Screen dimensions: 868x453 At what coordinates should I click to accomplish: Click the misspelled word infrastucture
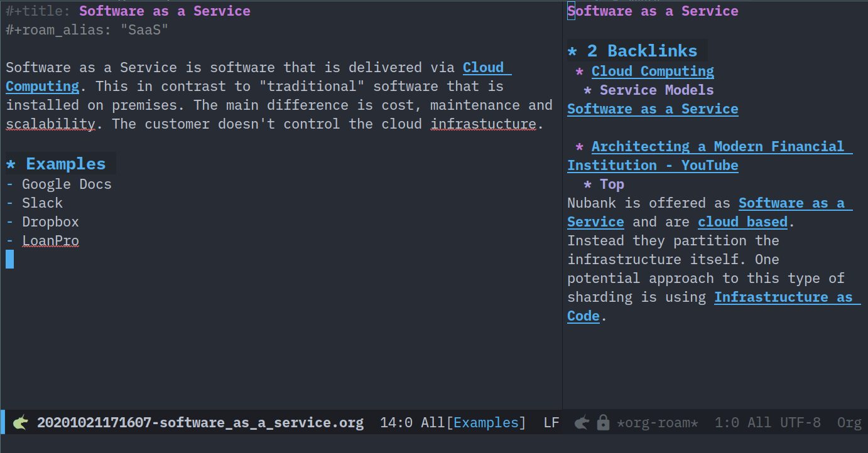tap(482, 124)
